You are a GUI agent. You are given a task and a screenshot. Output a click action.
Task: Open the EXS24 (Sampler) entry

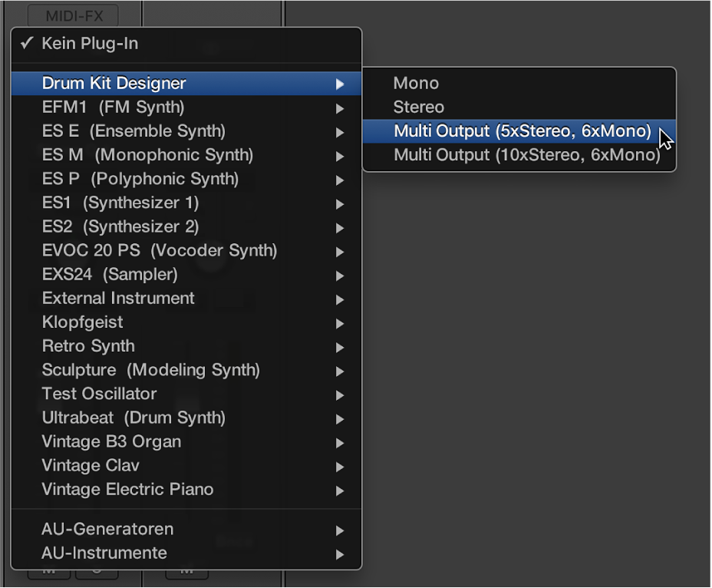[x=110, y=274]
